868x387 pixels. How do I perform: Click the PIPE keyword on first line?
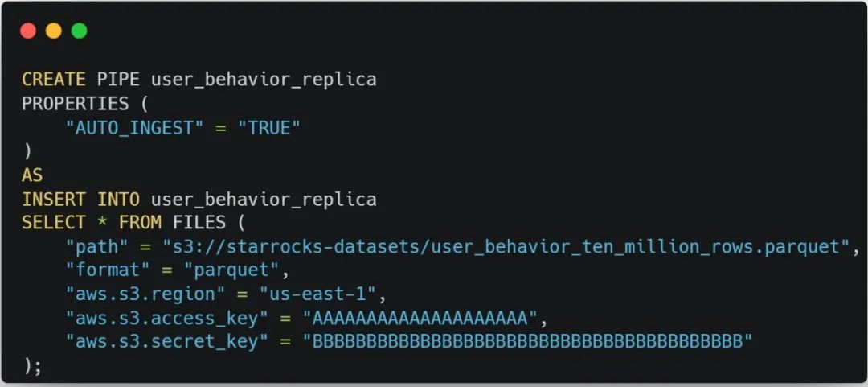coord(118,80)
